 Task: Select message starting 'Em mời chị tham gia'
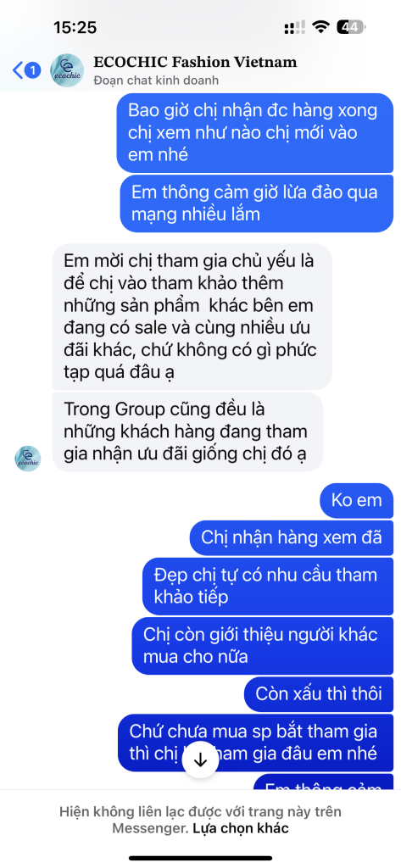point(192,317)
